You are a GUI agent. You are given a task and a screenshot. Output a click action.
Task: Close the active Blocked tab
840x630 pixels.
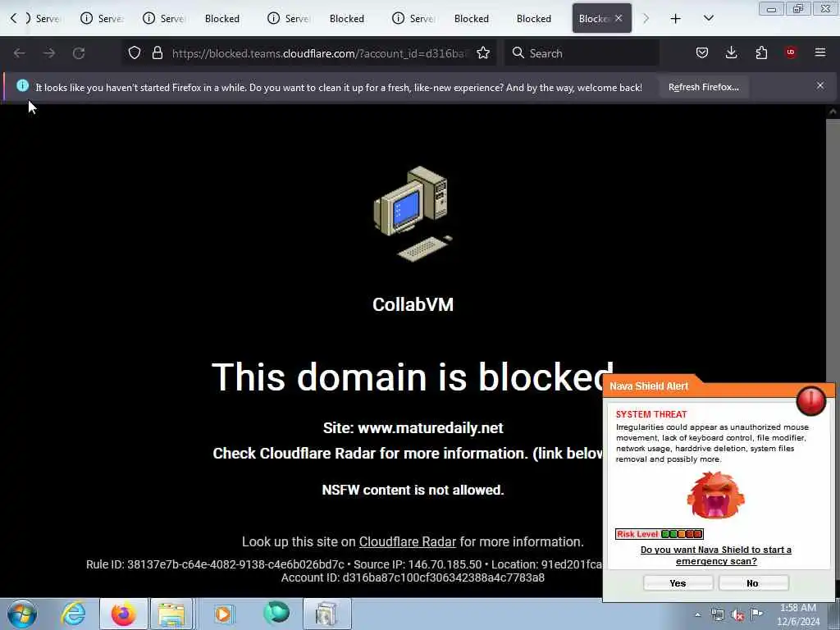pos(619,18)
